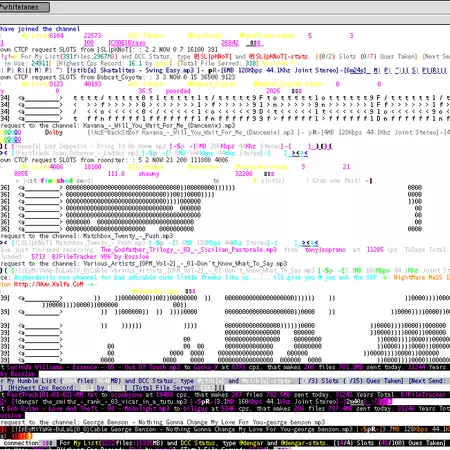Click the value 2026
This screenshot has height=450, width=450.
tap(273, 91)
